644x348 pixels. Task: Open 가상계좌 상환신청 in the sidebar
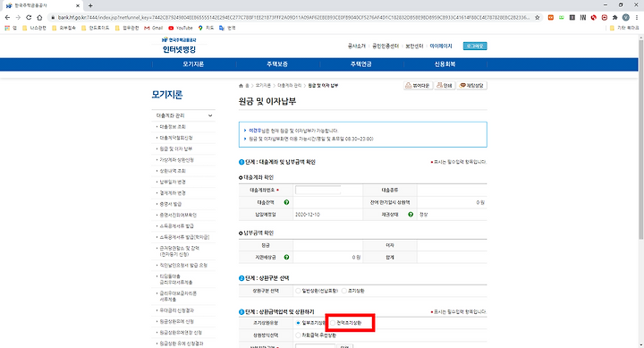176,160
